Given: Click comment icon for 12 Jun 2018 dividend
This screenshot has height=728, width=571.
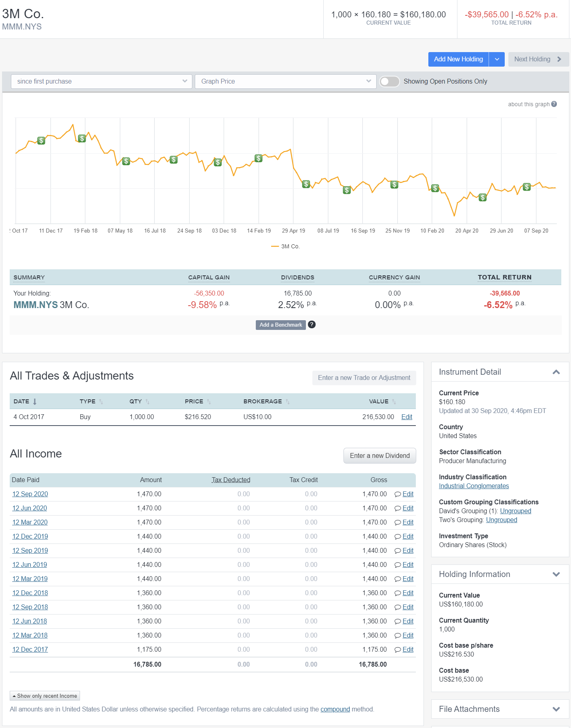Looking at the screenshot, I should click(x=398, y=621).
